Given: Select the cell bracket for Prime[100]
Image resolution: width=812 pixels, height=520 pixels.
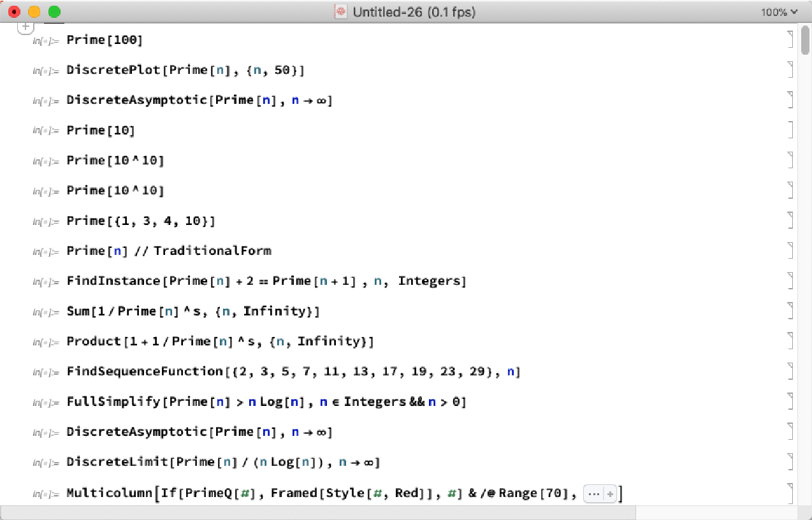Looking at the screenshot, I should pyautogui.click(x=790, y=40).
